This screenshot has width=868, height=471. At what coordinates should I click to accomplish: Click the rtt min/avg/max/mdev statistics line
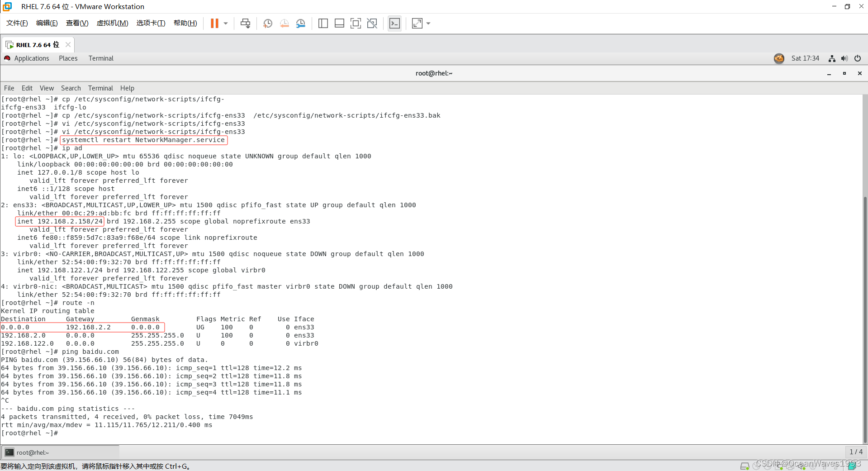[x=107, y=425]
